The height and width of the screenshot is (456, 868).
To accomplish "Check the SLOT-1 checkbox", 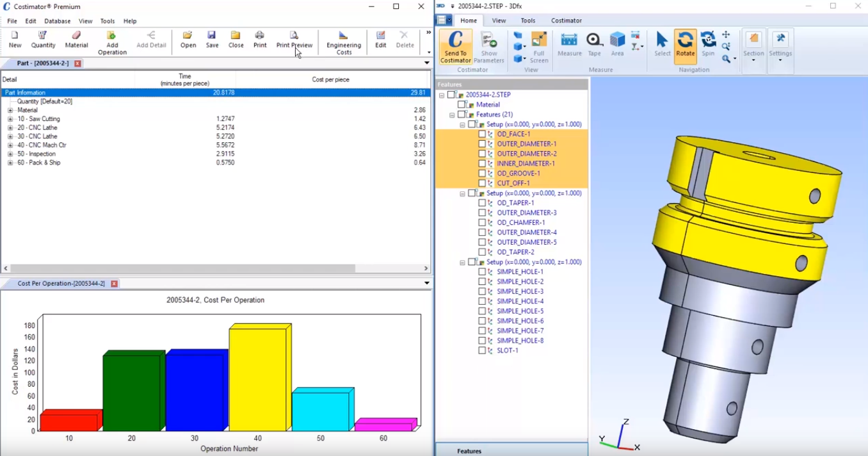I will point(482,350).
